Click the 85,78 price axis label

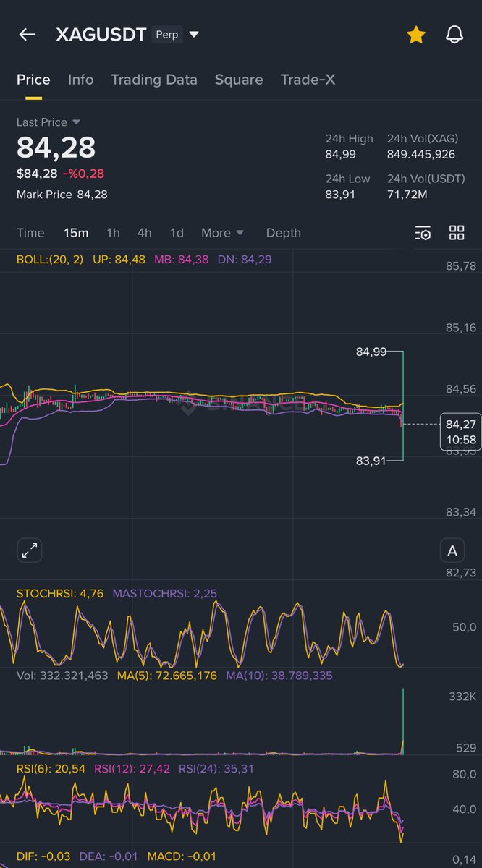(x=461, y=266)
